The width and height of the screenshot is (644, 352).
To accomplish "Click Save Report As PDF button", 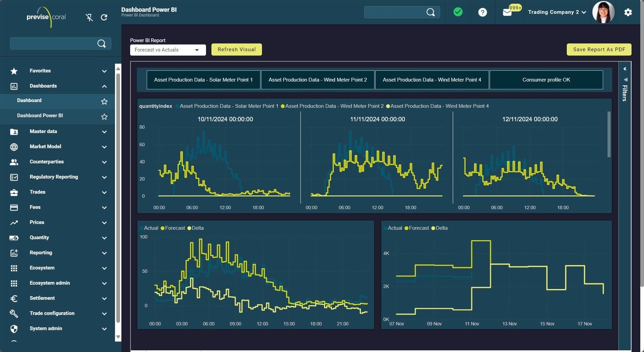I will click(599, 50).
